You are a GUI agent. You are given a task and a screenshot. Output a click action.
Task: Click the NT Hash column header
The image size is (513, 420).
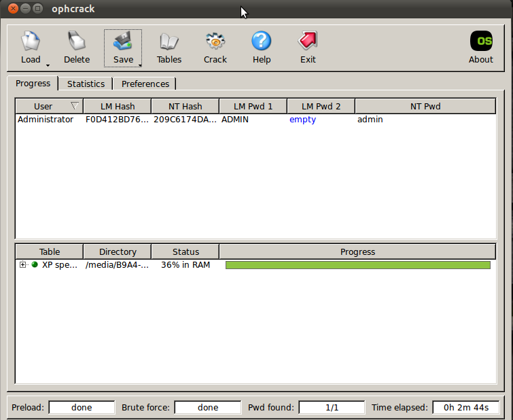[x=185, y=107]
